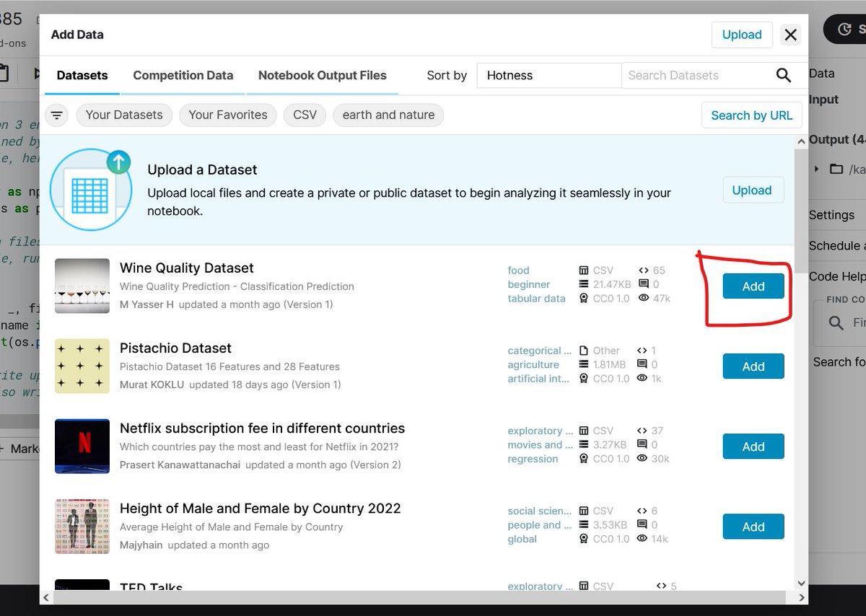
Task: Open Schedule section in notebook sidebar
Action: pyautogui.click(x=837, y=245)
